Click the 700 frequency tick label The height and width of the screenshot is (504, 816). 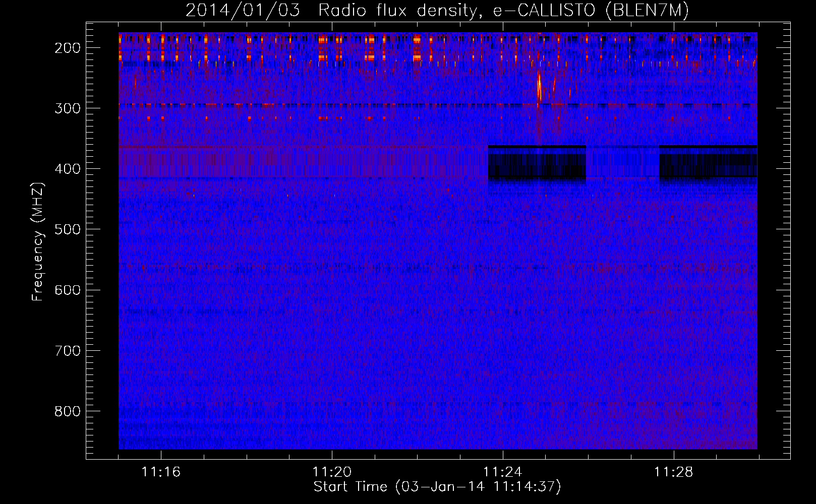pyautogui.click(x=68, y=350)
